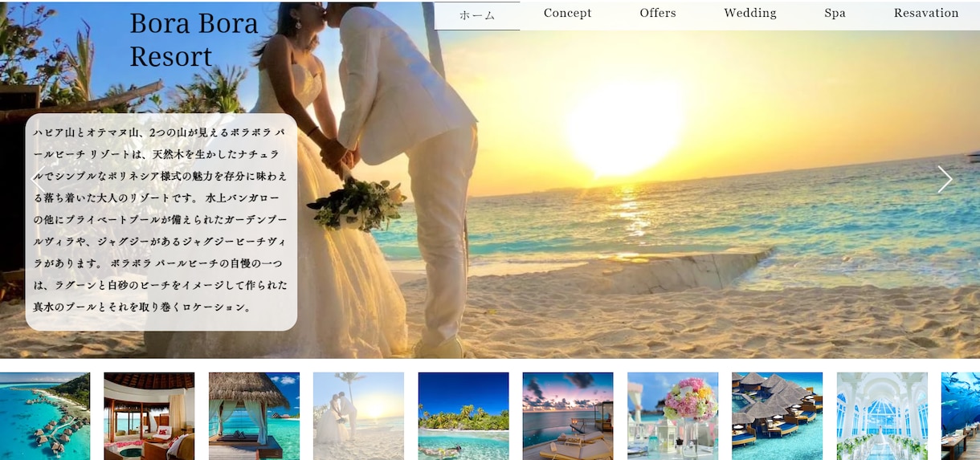Select the pink flower bouquet thumbnail
The image size is (980, 460).
click(673, 416)
